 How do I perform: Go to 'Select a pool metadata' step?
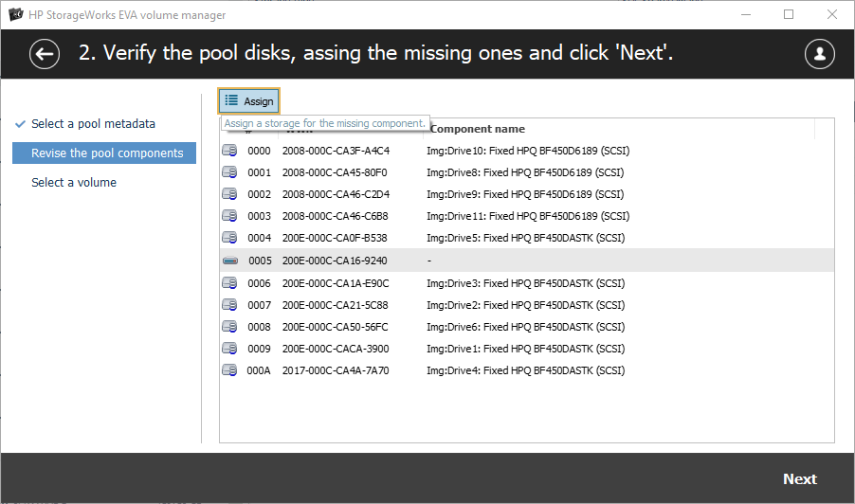(93, 124)
